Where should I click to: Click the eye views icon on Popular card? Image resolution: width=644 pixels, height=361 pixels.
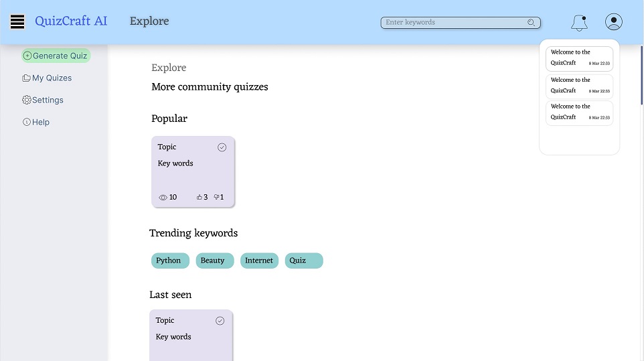(163, 198)
